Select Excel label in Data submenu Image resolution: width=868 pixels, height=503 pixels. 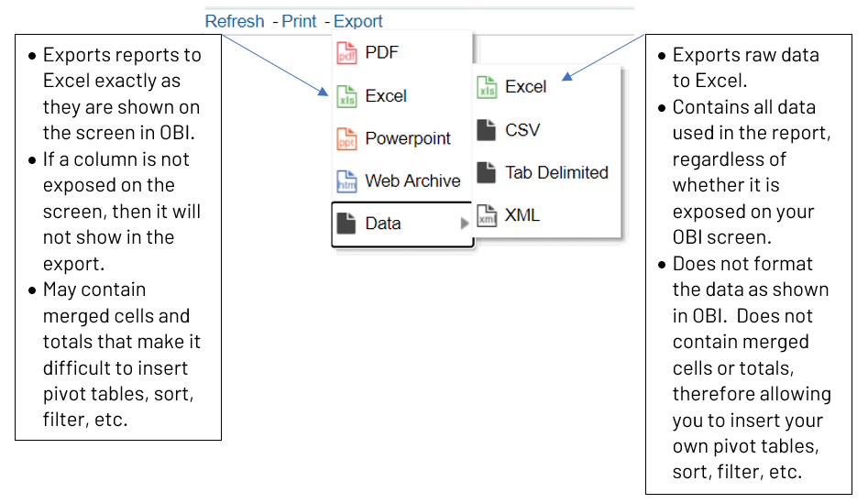[525, 87]
